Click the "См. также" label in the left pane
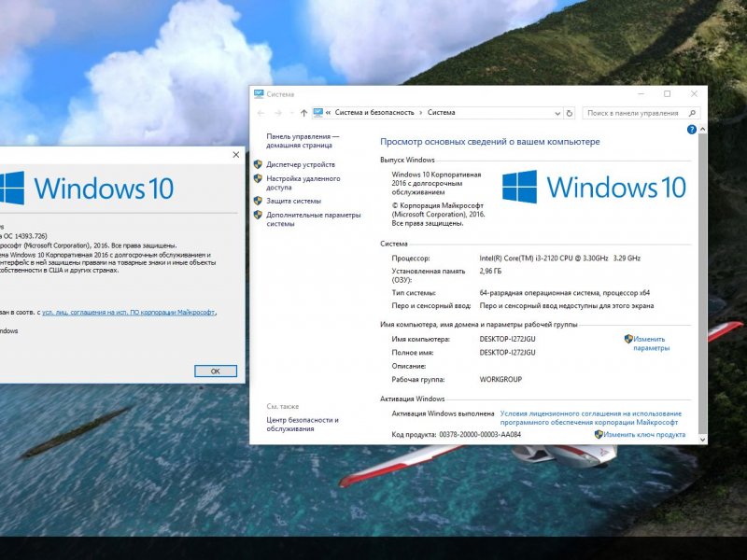Image resolution: width=747 pixels, height=560 pixels. coord(283,406)
